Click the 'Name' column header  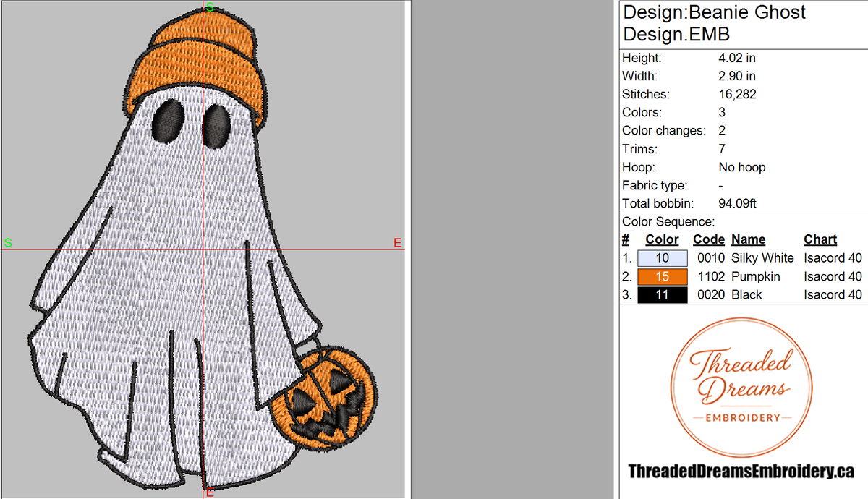click(x=748, y=239)
